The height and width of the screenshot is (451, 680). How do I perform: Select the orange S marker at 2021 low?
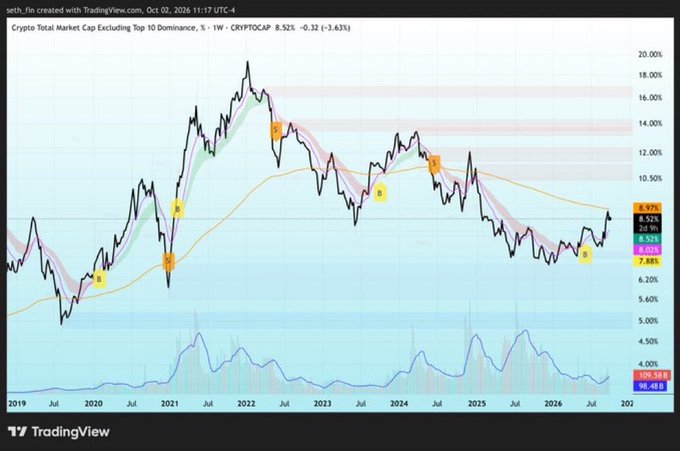click(168, 261)
